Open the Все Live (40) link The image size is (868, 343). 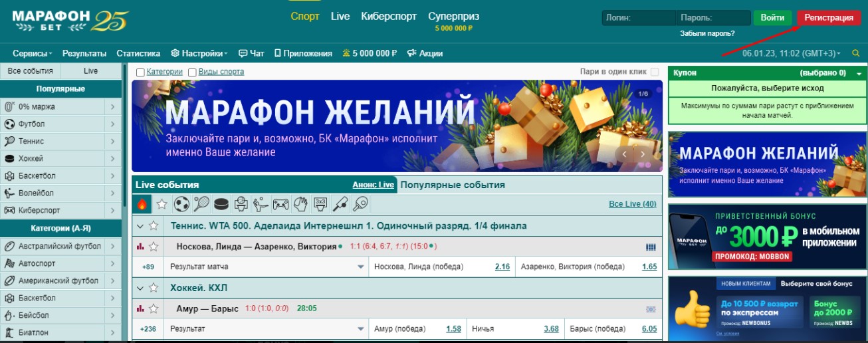pos(632,204)
